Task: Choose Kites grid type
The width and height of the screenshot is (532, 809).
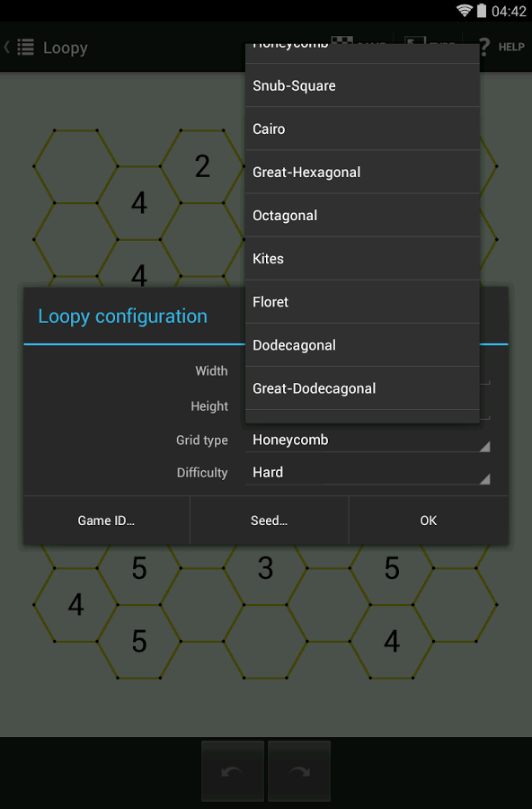Action: [362, 259]
